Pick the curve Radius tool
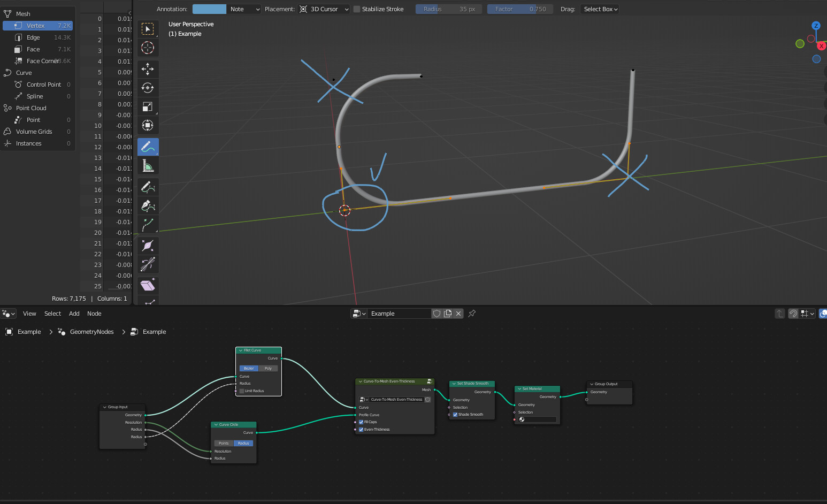Screen dimensions: 827x504 click(x=148, y=246)
